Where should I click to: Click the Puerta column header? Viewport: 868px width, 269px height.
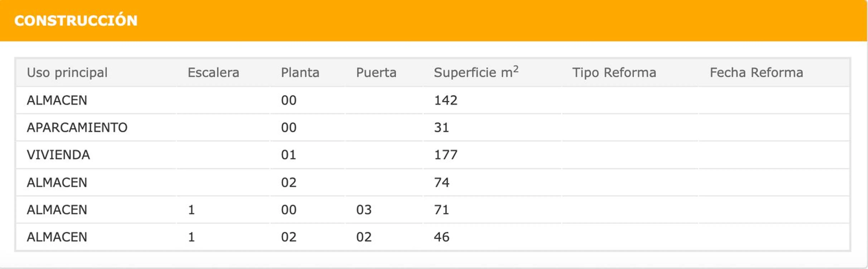[x=376, y=73]
